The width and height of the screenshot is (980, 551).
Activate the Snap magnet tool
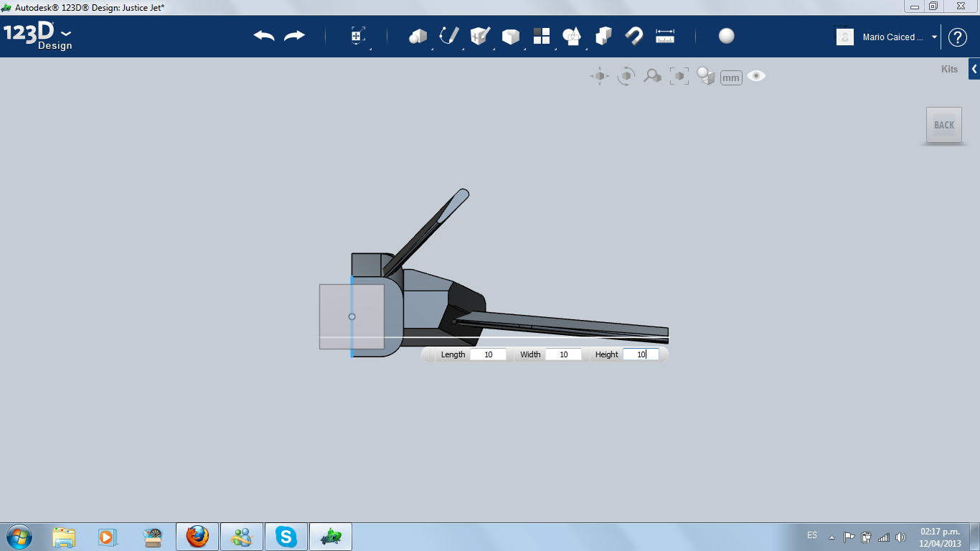(633, 36)
